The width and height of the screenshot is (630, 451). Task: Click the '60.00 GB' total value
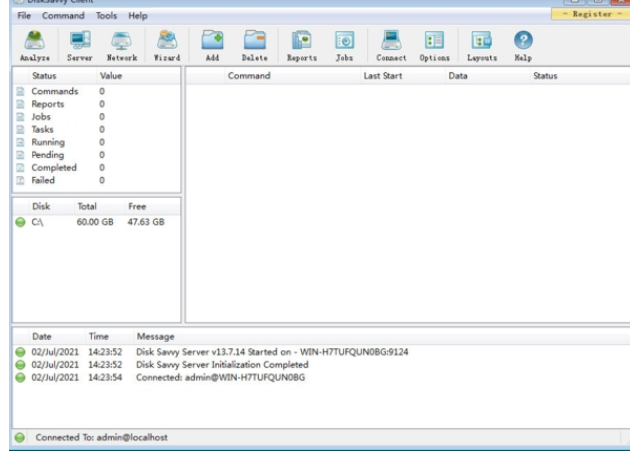[95, 222]
